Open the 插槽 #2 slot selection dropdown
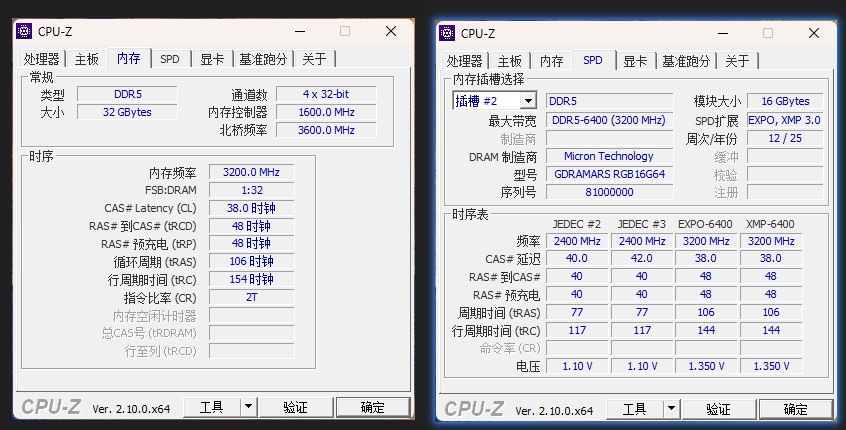Screen dimensions: 846x430 point(527,101)
